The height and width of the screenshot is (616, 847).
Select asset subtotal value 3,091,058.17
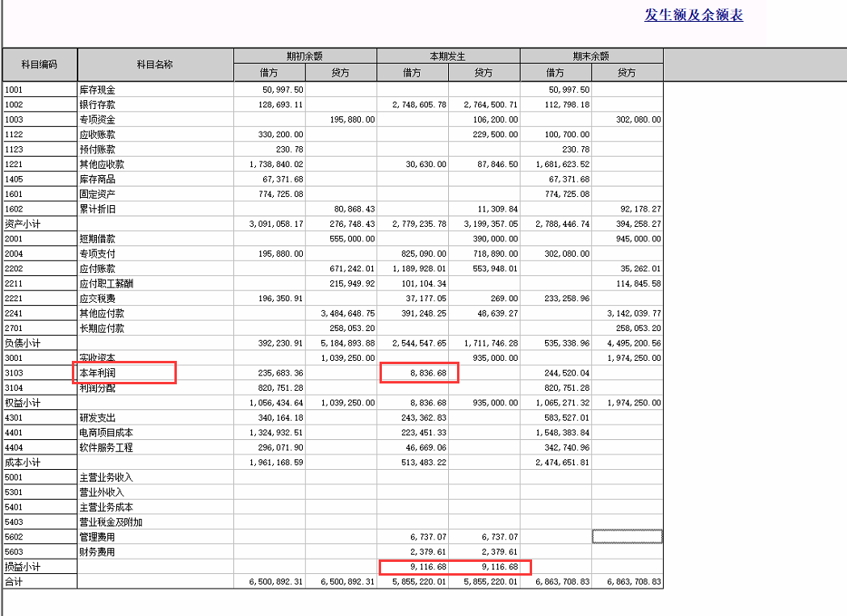(x=276, y=224)
